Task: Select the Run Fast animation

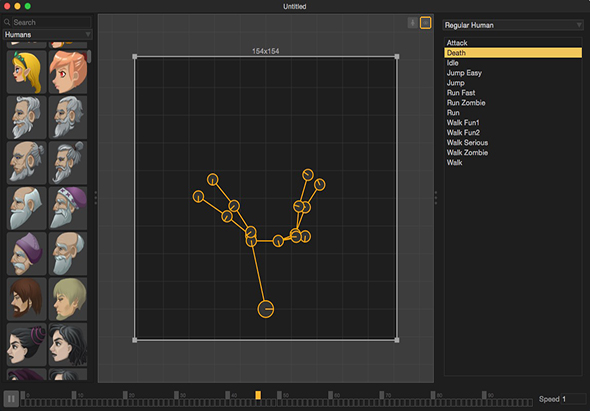Action: pos(513,93)
